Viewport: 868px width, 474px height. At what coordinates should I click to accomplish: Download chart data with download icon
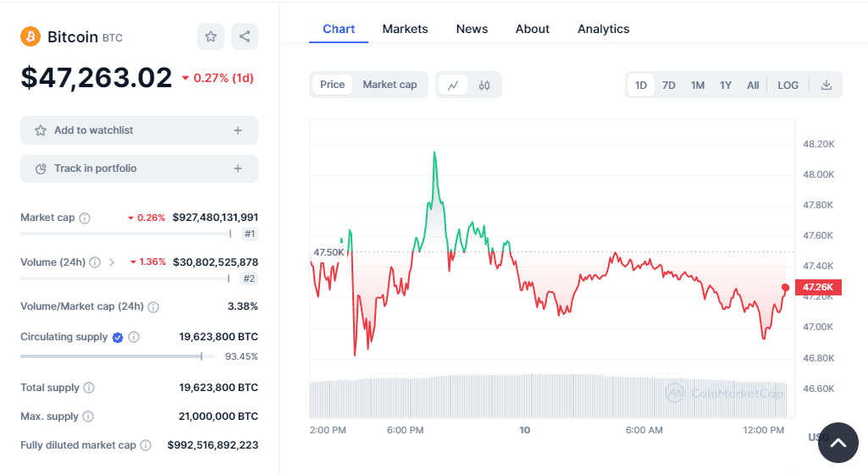pos(827,85)
